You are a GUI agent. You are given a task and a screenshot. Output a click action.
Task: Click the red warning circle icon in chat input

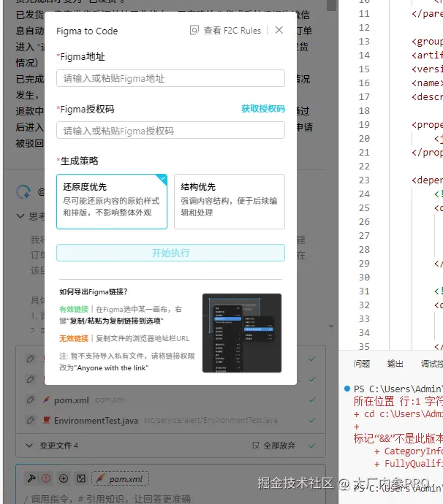(46, 478)
